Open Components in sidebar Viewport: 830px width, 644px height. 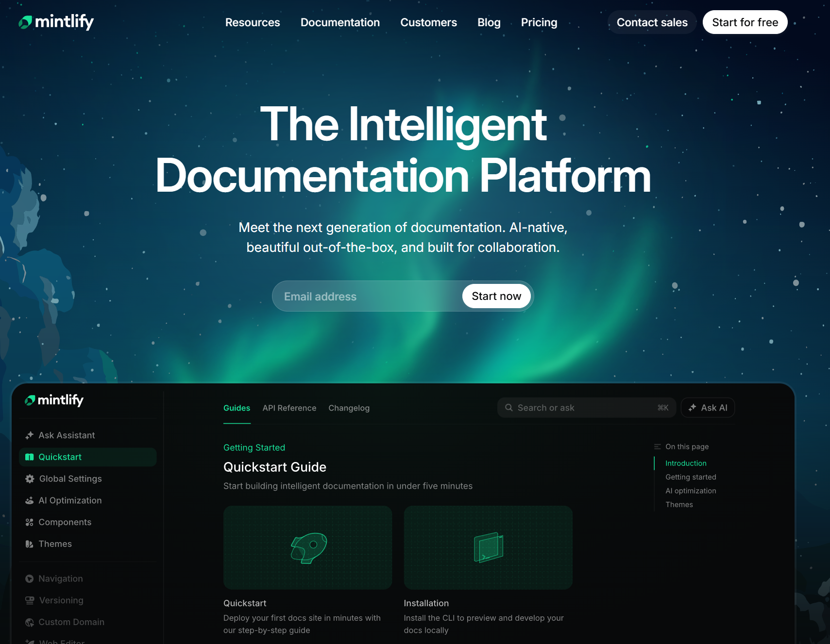[x=87, y=522]
